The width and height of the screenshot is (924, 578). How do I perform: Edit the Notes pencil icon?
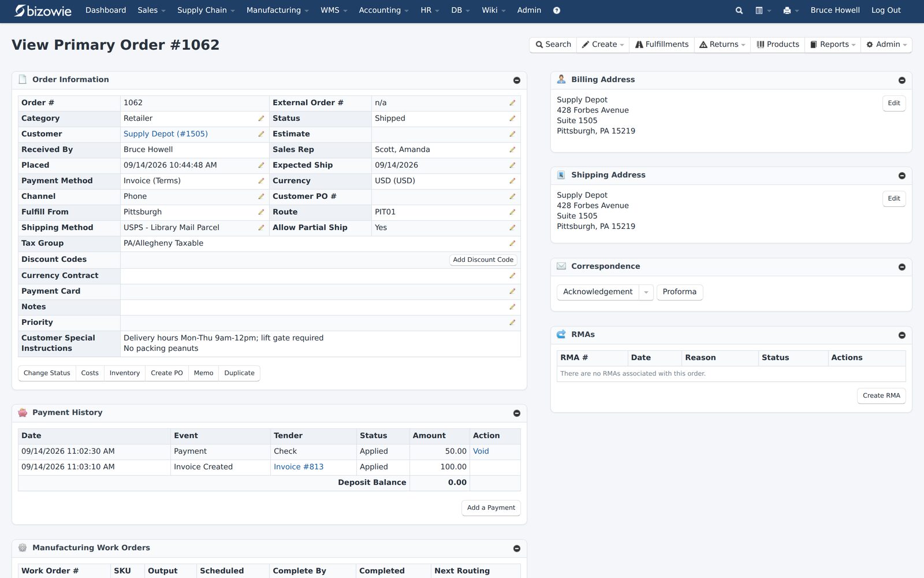tap(512, 307)
